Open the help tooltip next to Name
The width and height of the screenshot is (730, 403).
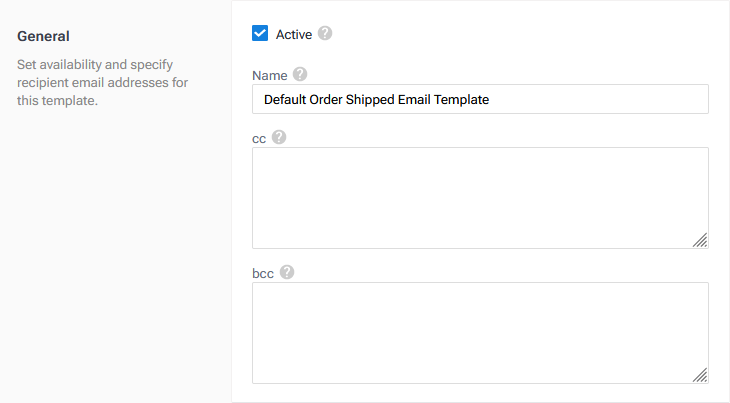[x=300, y=74]
